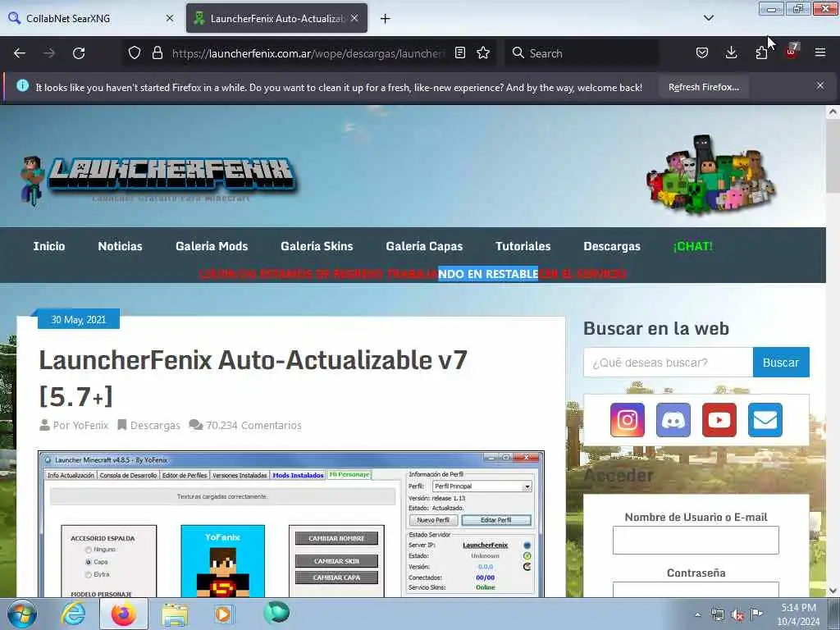
Task: Open the Noticias menu item
Action: [x=120, y=246]
